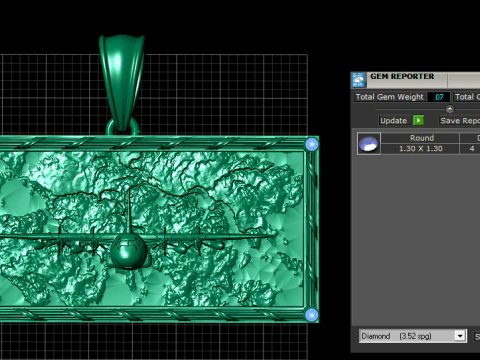Select the 1.30 X 1.30 size cell
The width and height of the screenshot is (480, 360).
click(421, 149)
